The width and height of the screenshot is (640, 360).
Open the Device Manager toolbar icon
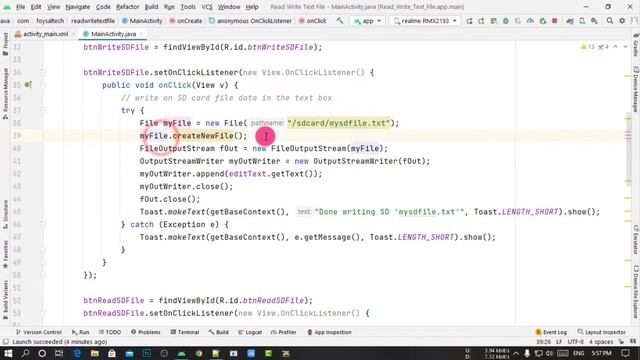tap(582, 21)
